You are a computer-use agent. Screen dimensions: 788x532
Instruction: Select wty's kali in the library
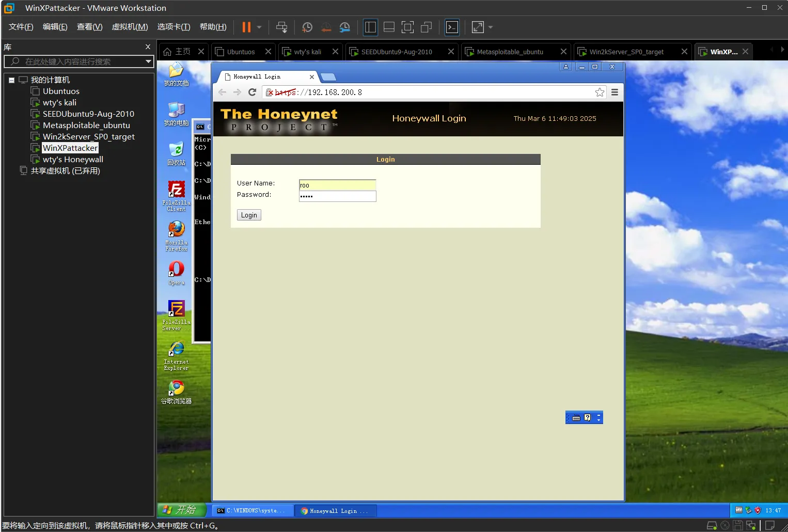59,103
